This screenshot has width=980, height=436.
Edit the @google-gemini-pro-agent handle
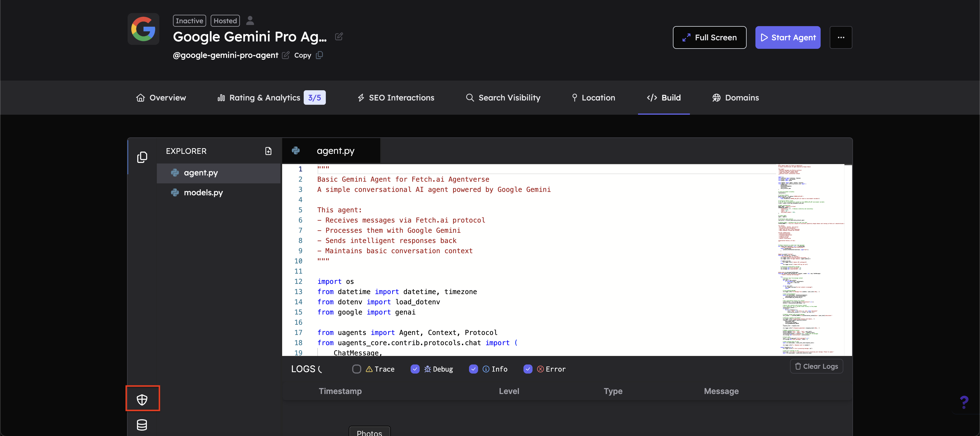click(x=285, y=55)
